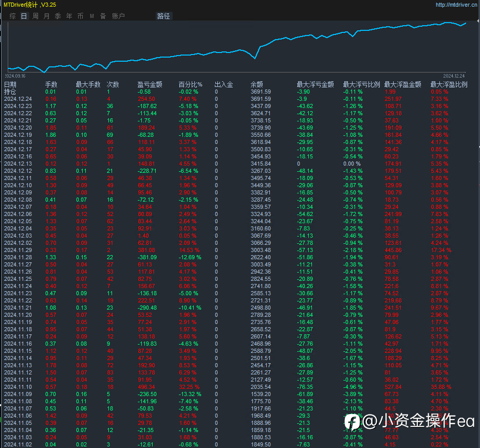Click the 路径 path button

coord(163,16)
